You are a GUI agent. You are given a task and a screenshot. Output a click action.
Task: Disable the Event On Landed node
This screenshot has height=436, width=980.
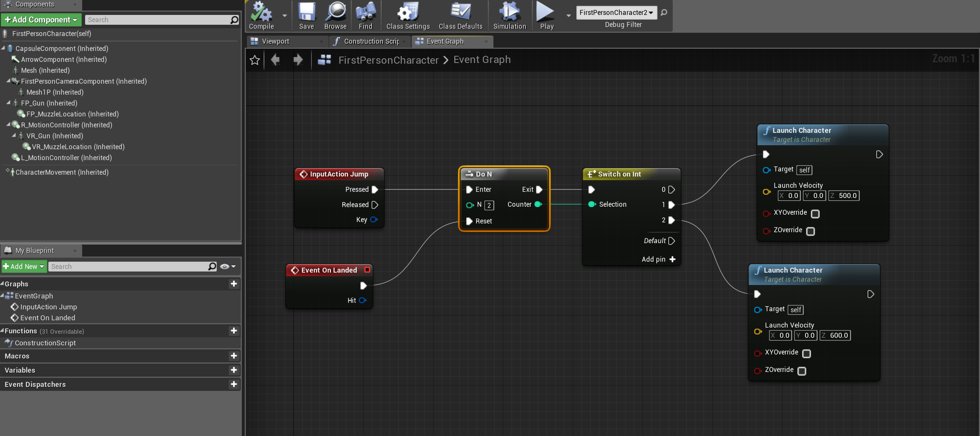[x=368, y=270]
